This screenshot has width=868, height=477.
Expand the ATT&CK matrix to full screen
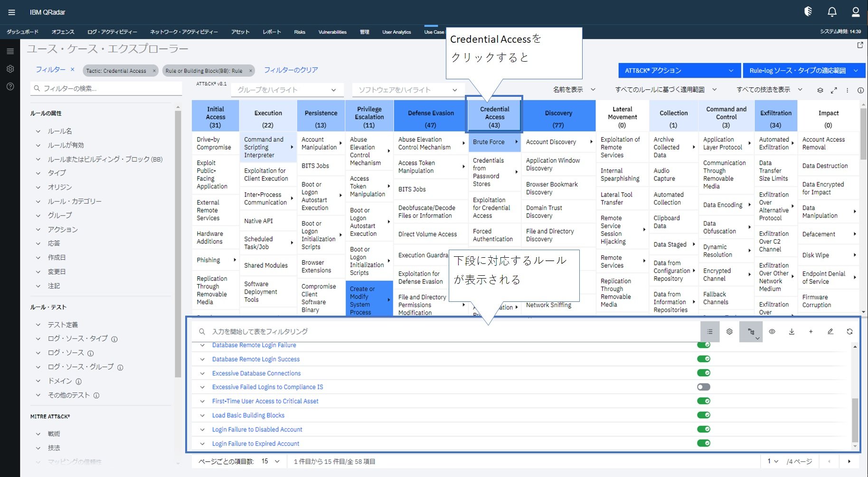[834, 90]
